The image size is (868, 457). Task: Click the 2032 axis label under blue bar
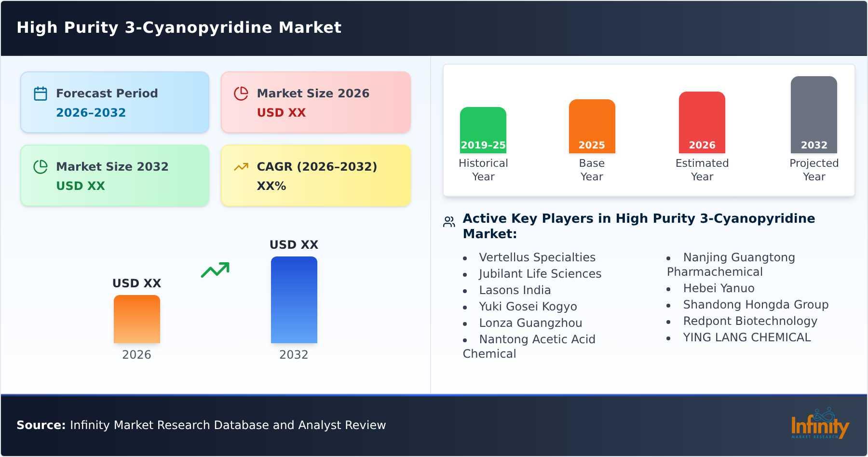tap(294, 355)
